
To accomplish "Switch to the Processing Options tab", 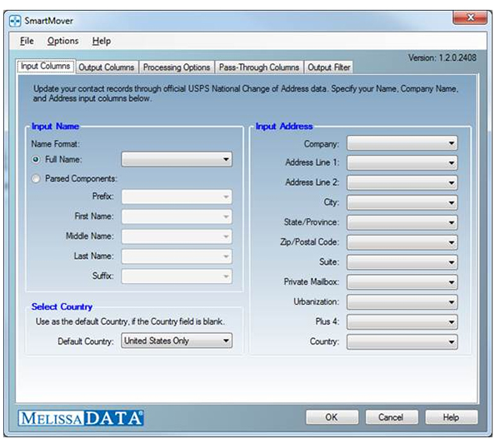I will [x=177, y=67].
